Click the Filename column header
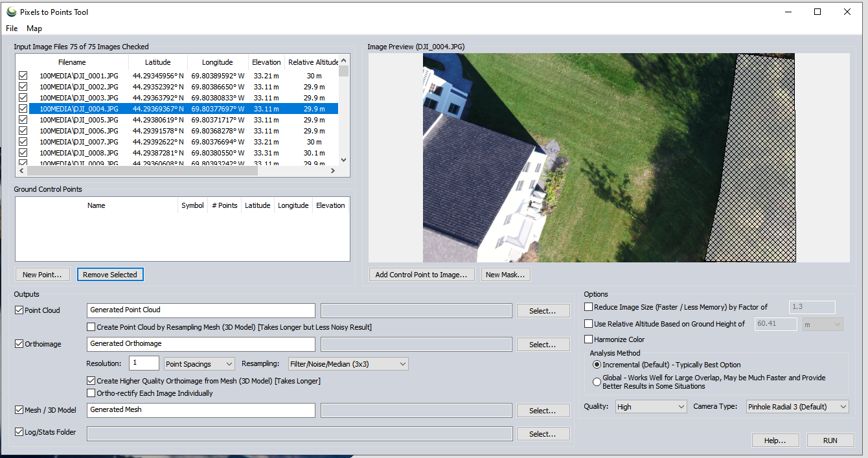This screenshot has width=868, height=458. point(72,62)
